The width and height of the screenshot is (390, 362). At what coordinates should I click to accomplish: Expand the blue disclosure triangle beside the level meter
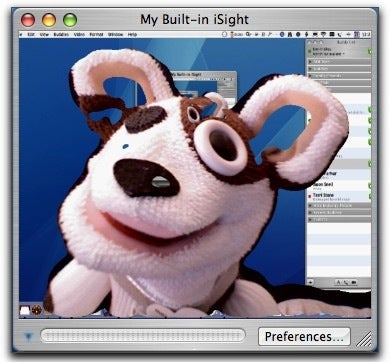28,337
